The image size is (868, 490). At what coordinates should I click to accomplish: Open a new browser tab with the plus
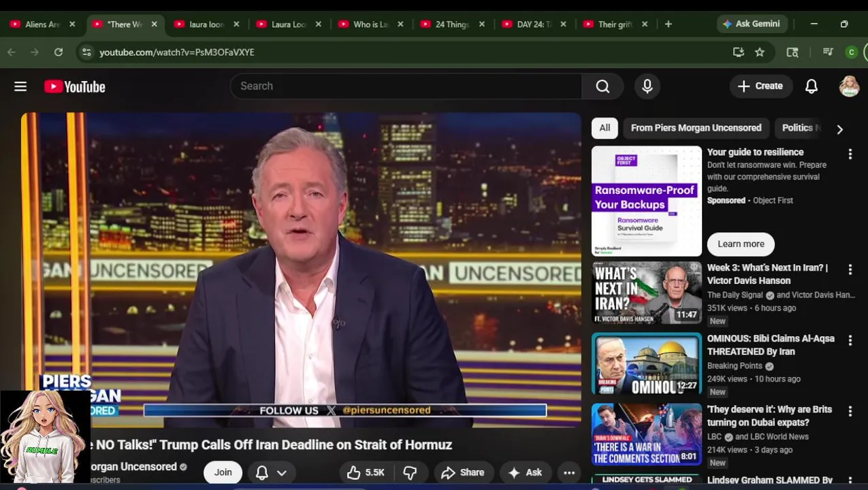669,24
